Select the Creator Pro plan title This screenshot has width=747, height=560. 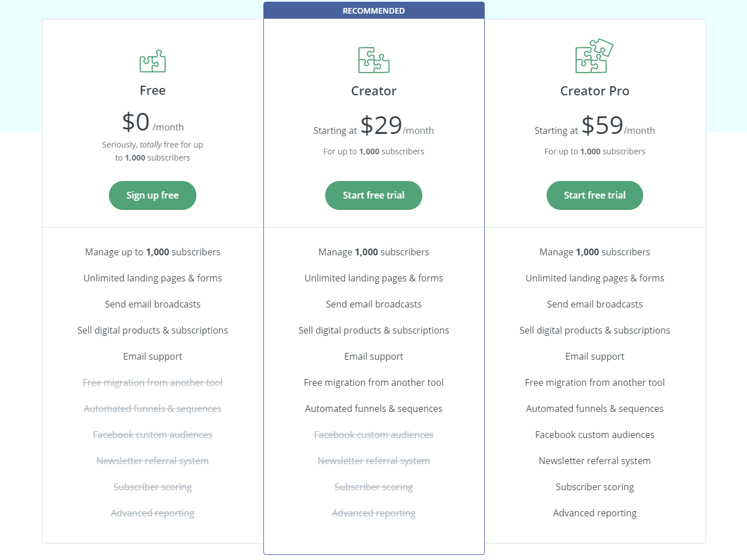click(x=595, y=91)
